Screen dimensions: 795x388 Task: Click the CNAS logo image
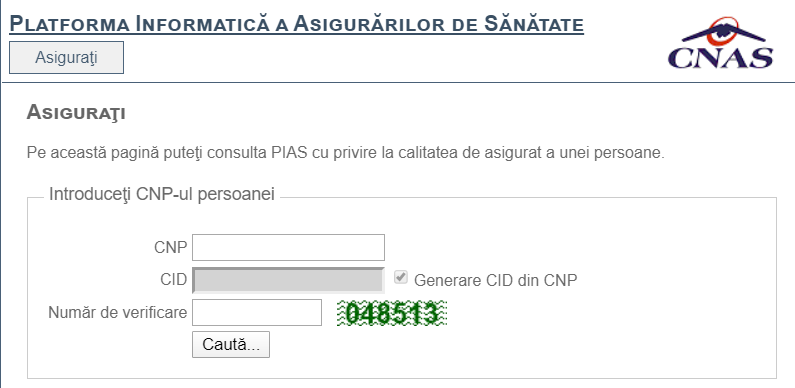tap(720, 43)
